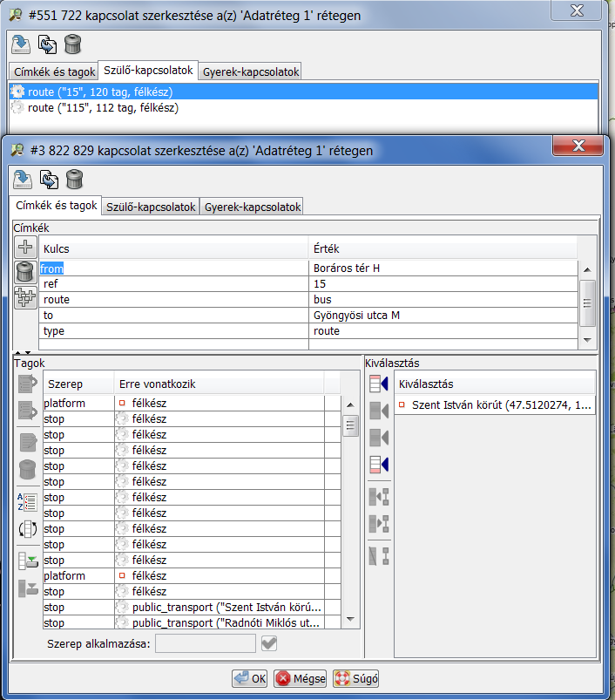Delete selected tag with trash icon in Címkék
Viewport: 615px width, 700px height.
point(25,272)
